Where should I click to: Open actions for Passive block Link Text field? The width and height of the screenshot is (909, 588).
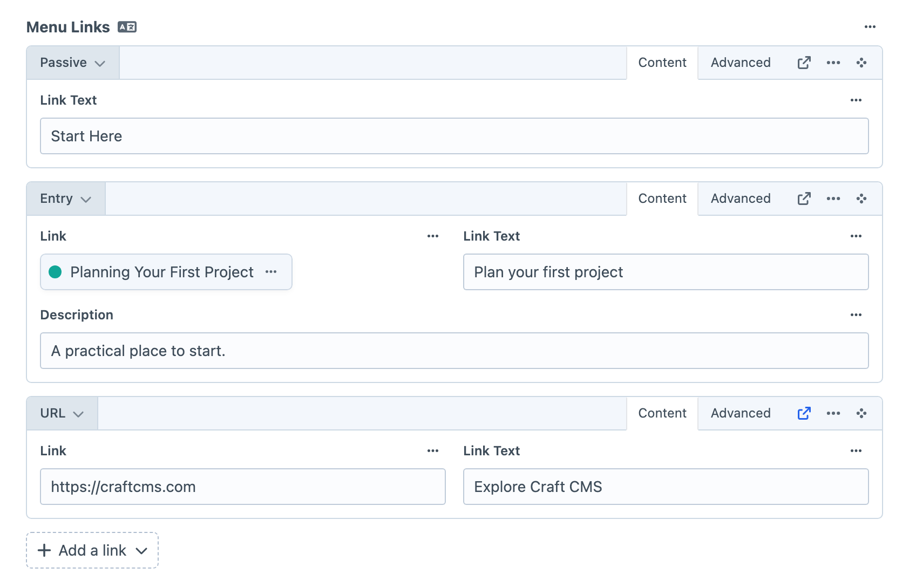[x=856, y=100]
